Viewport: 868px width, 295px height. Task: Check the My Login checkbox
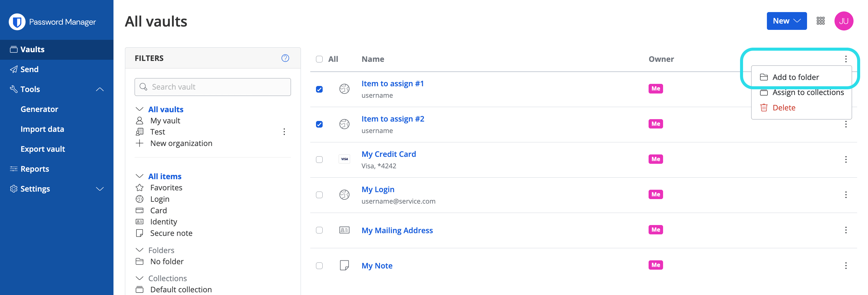click(319, 195)
